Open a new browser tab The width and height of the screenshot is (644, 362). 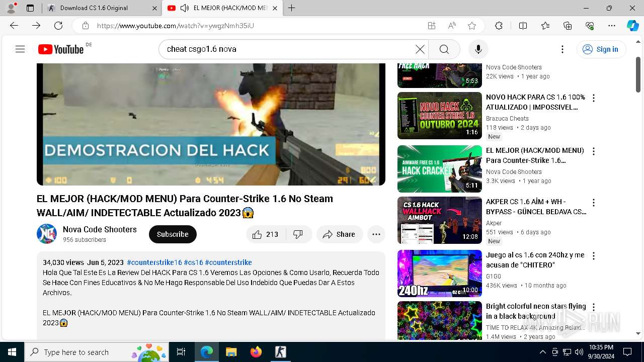click(291, 8)
